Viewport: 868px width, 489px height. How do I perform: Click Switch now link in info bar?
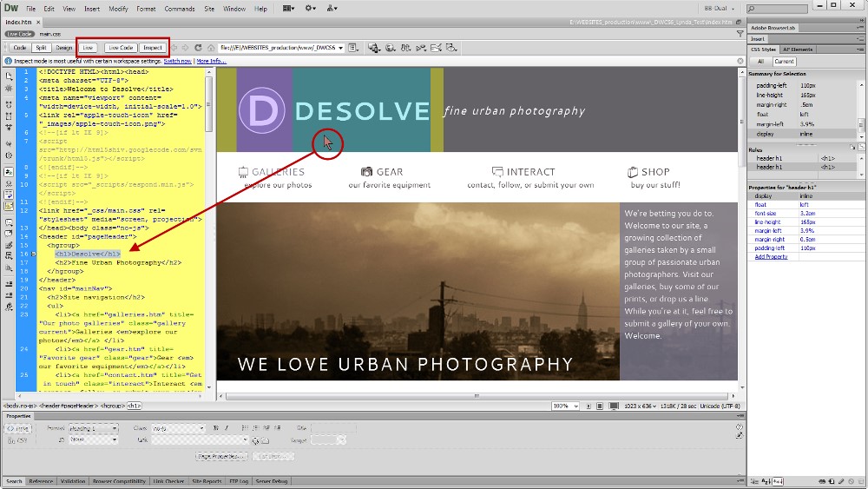178,61
